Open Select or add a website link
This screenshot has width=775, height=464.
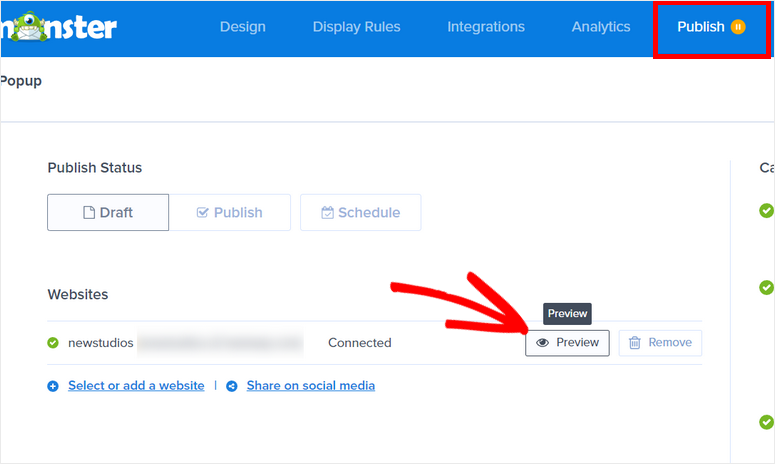click(136, 385)
